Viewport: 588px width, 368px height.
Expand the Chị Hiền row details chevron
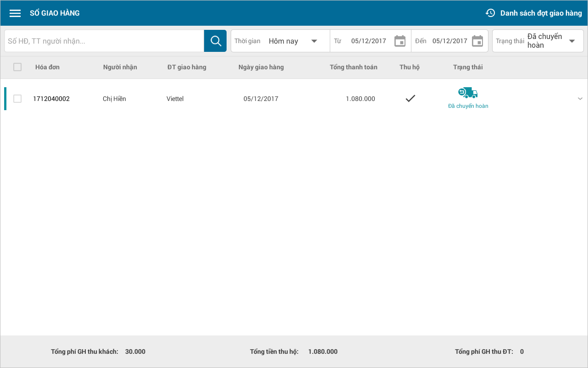(x=580, y=99)
